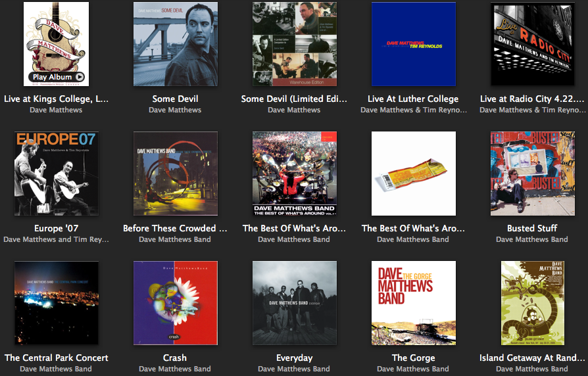Choose the Before These Crowded Streets artwork

click(x=176, y=174)
